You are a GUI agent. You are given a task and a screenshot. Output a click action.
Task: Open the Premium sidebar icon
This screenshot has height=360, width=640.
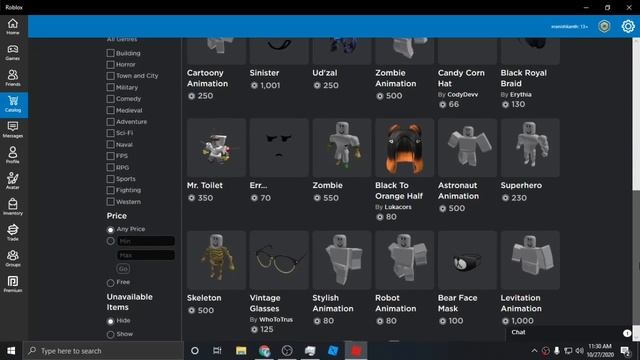[13, 284]
